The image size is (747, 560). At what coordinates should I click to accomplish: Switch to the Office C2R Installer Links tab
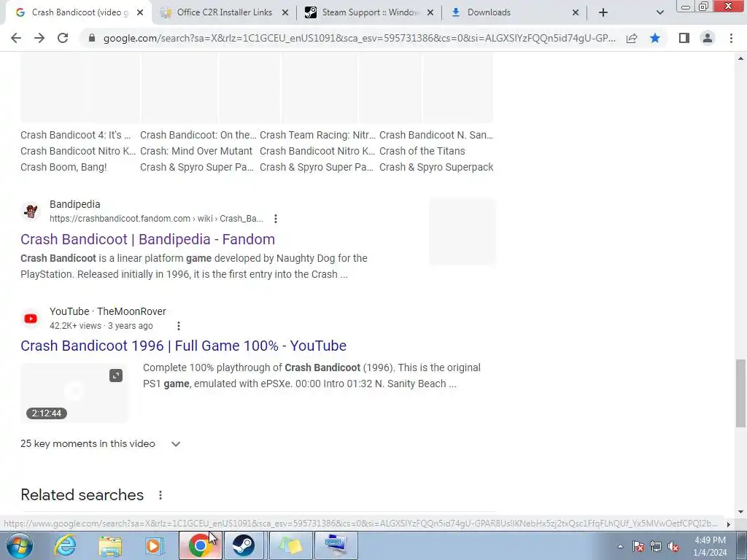point(224,12)
